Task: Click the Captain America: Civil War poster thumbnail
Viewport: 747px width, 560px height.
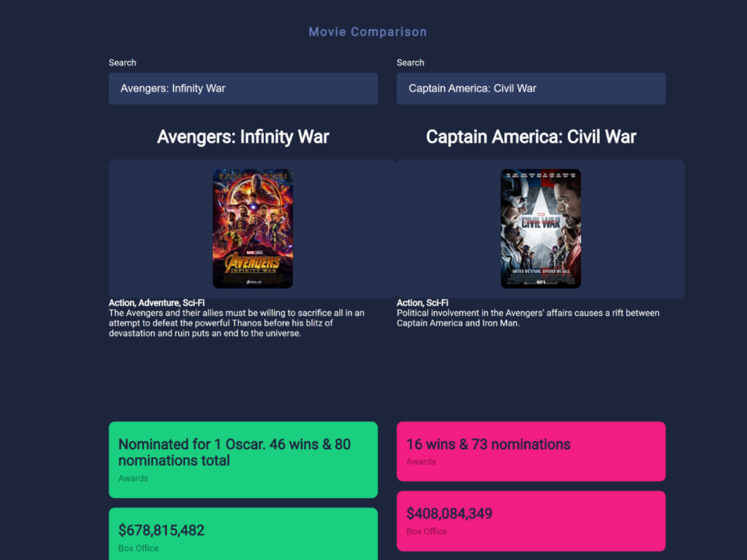Action: pyautogui.click(x=541, y=229)
